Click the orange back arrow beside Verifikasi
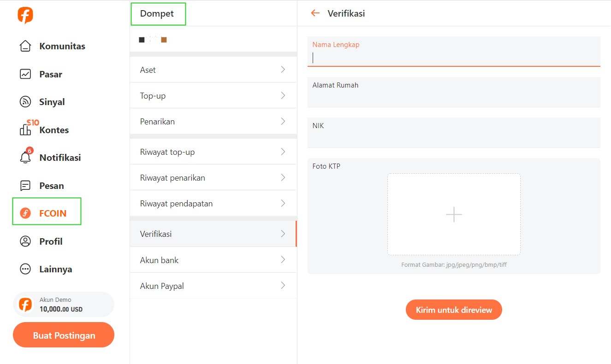Image resolution: width=611 pixels, height=364 pixels. click(315, 13)
